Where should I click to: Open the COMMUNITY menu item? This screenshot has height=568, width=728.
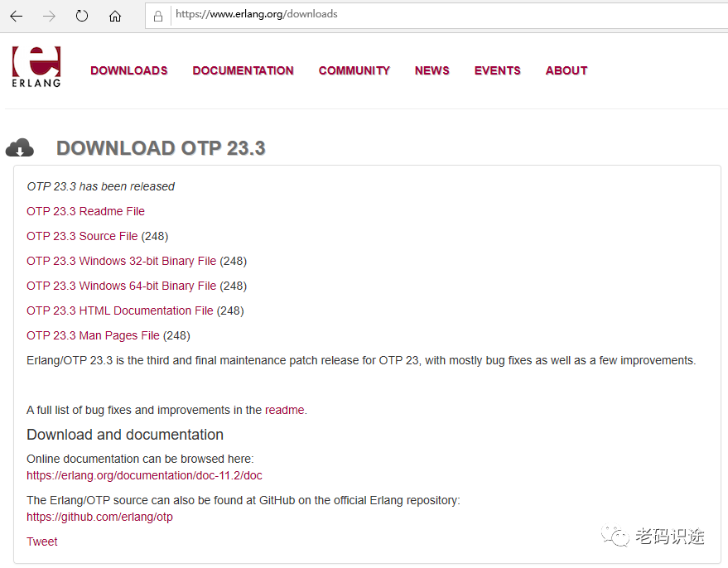coord(354,70)
